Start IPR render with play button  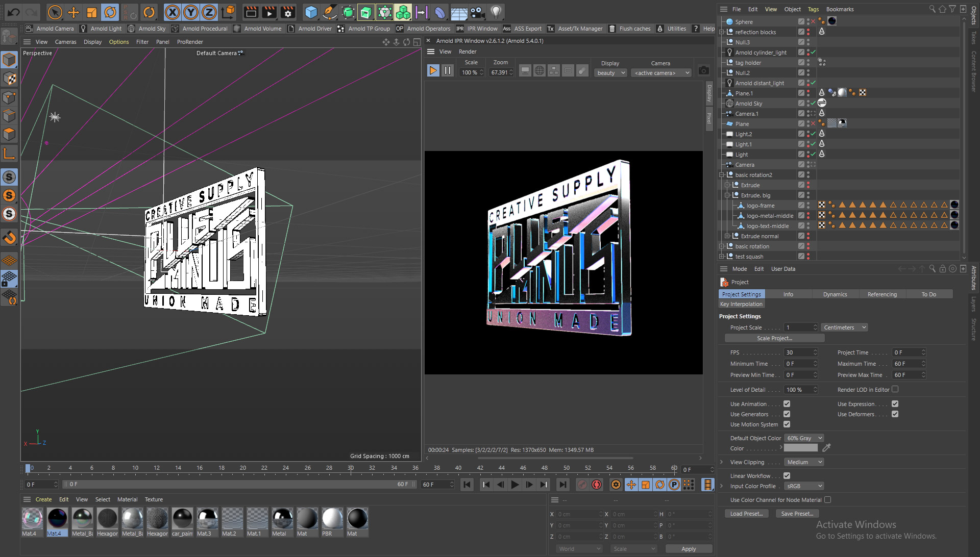pos(433,70)
